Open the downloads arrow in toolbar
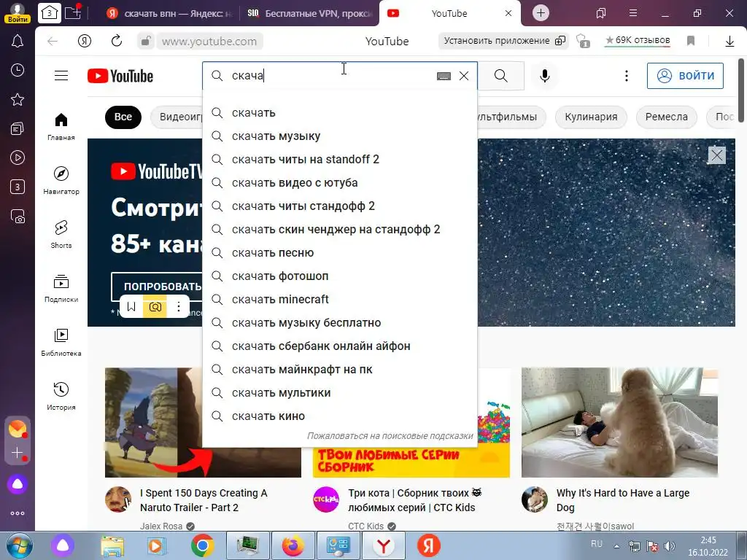The height and width of the screenshot is (560, 747). click(729, 42)
